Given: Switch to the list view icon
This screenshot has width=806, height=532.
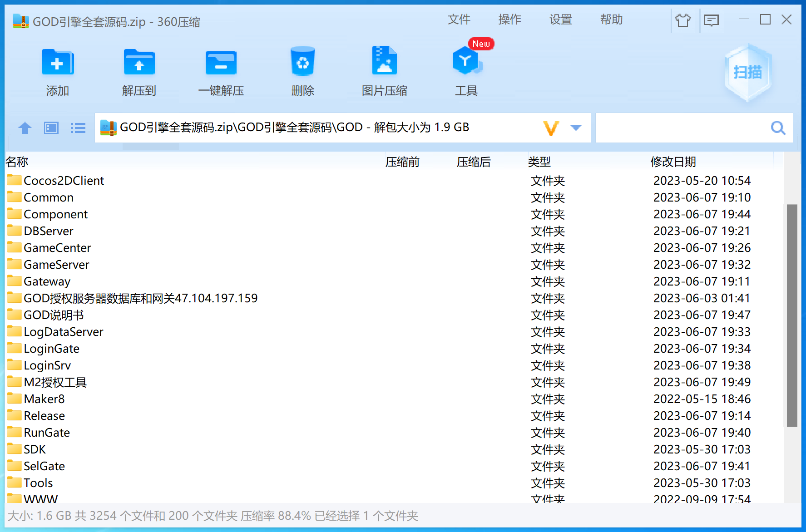Looking at the screenshot, I should [78, 128].
